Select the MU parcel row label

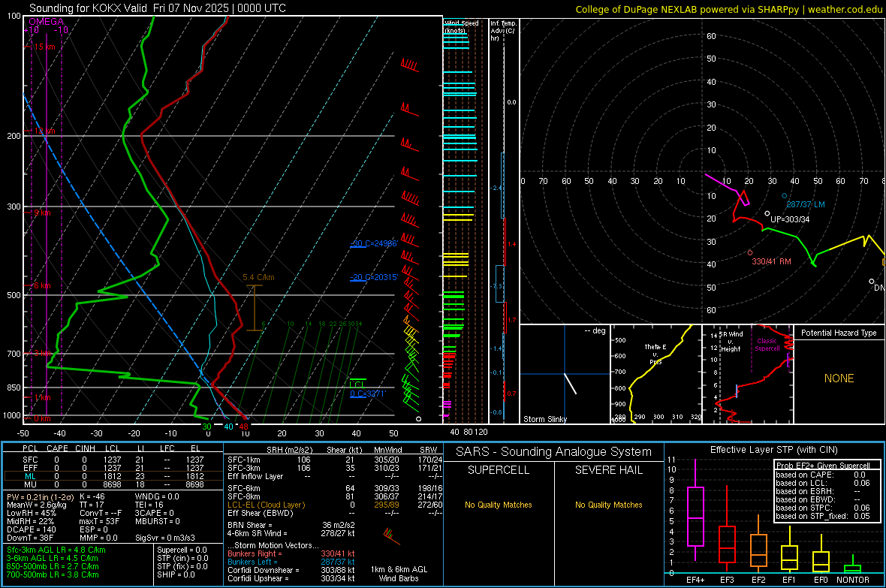point(30,484)
